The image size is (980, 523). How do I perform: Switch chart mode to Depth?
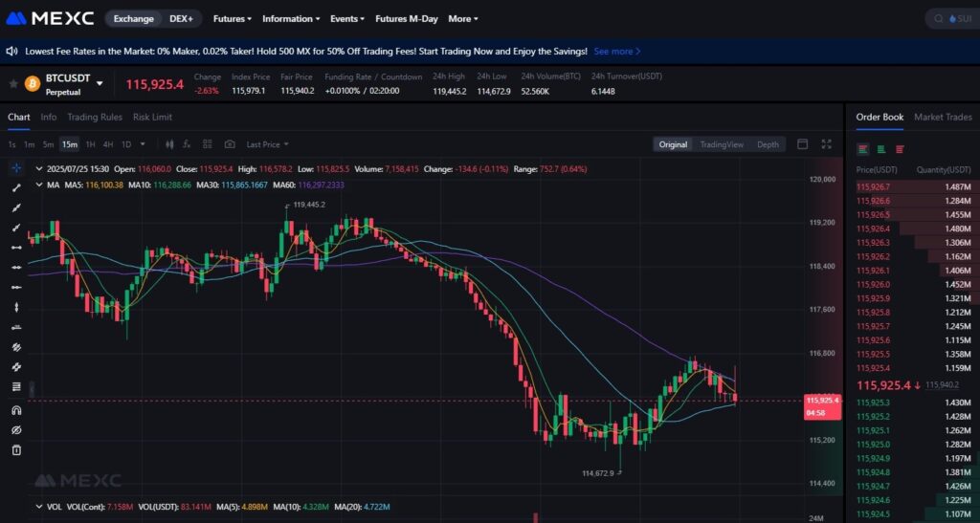(x=768, y=144)
